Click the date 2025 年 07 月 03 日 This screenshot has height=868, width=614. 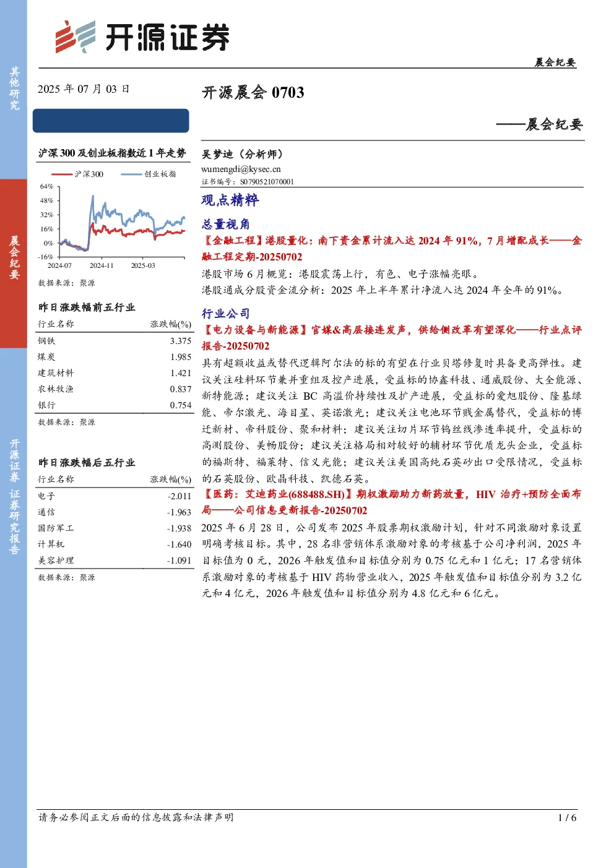click(x=84, y=89)
